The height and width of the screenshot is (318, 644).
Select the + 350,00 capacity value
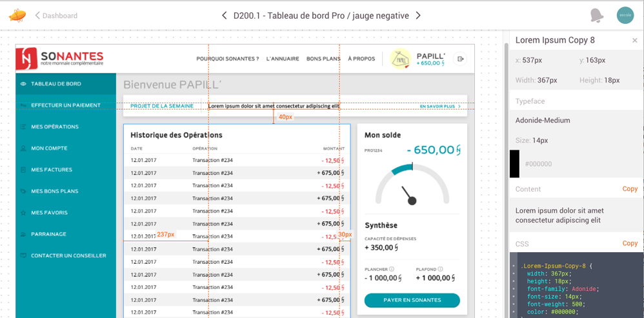(381, 248)
